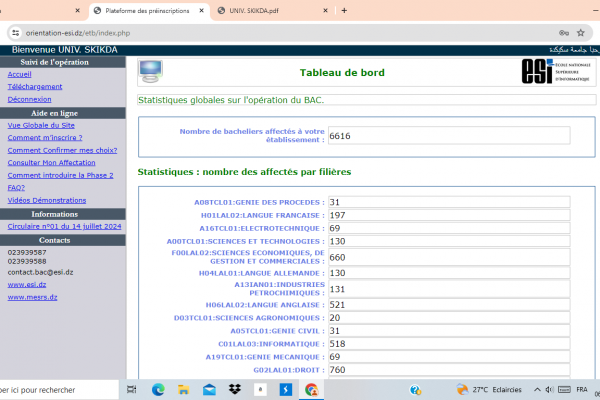
Task: Click the computer monitor dashboard icon
Action: pyautogui.click(x=150, y=72)
